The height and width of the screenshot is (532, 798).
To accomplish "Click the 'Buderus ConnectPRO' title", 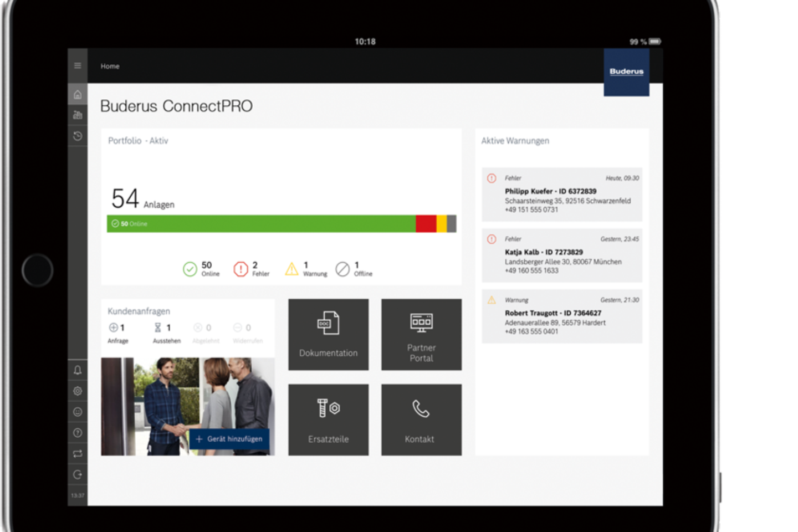I will [176, 106].
